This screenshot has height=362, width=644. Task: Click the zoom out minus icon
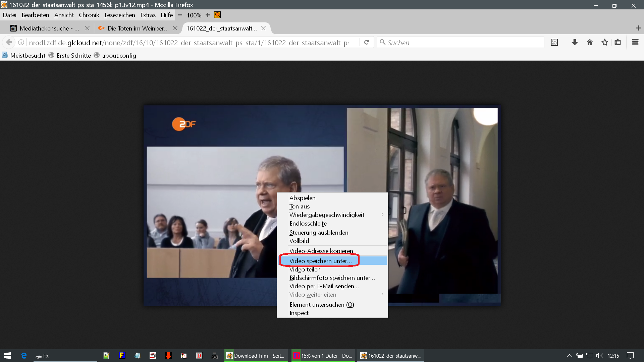(180, 15)
